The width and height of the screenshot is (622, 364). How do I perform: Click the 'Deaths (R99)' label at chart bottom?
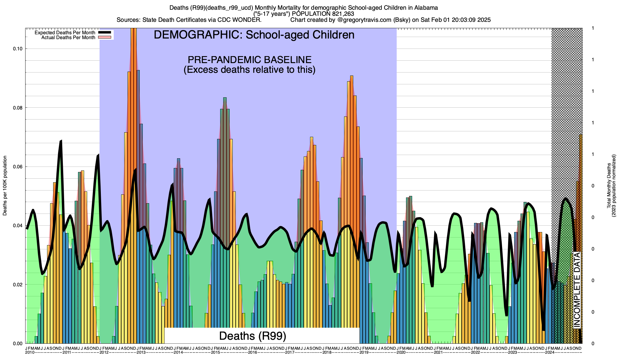coord(253,336)
